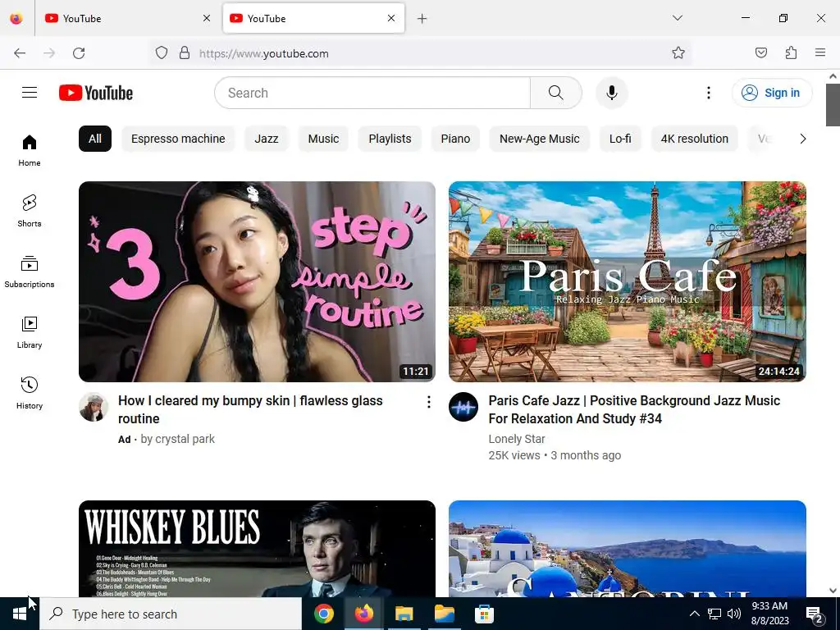The width and height of the screenshot is (840, 630).
Task: Close the first YouTube tab
Action: point(207,18)
